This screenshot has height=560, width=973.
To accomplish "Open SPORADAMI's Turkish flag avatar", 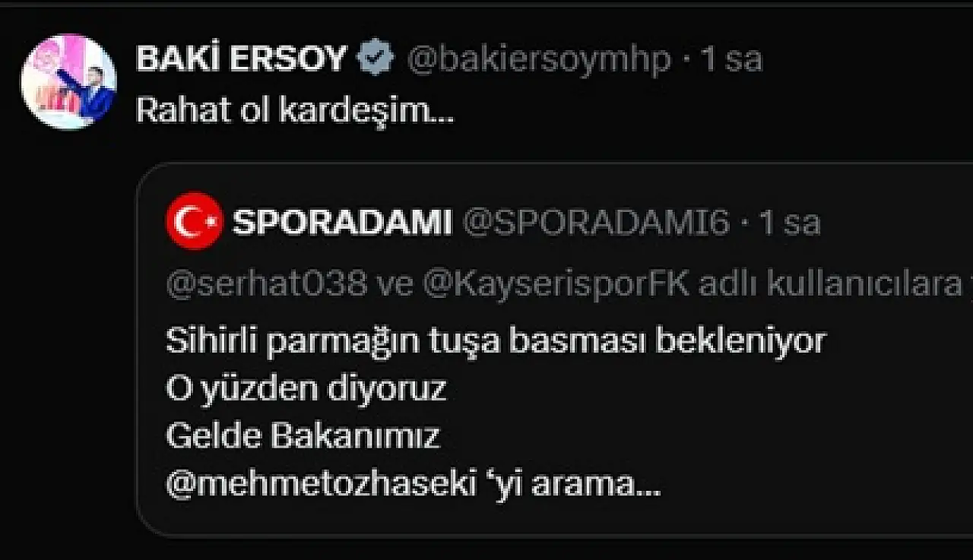I will (194, 221).
